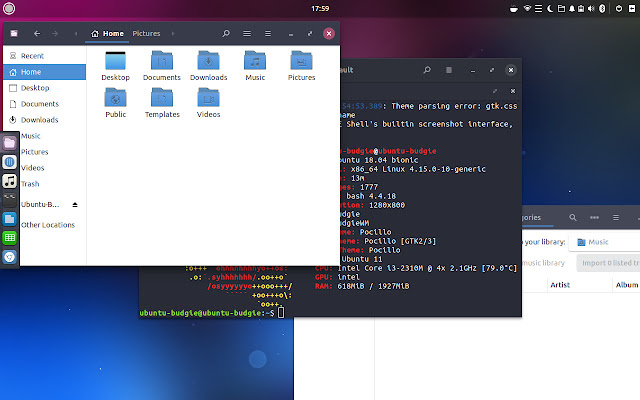This screenshot has height=400, width=640.
Task: Launch the bottom round blue dock icon
Action: click(9, 257)
